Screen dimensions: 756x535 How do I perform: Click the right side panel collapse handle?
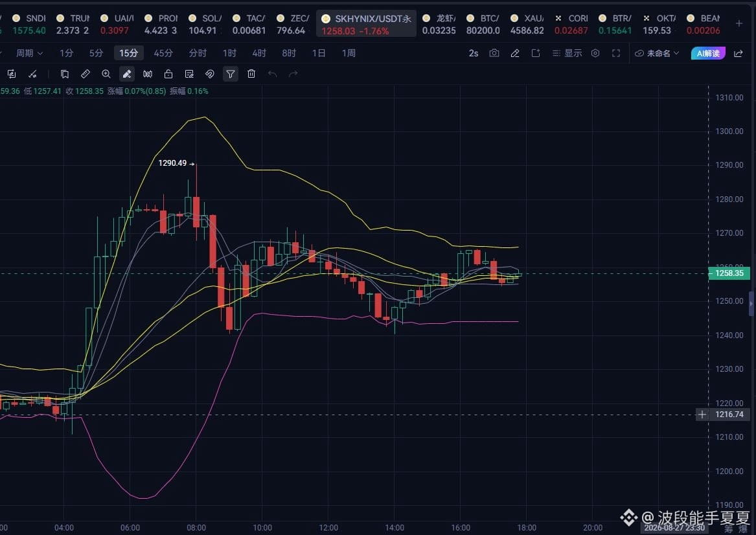[751, 304]
